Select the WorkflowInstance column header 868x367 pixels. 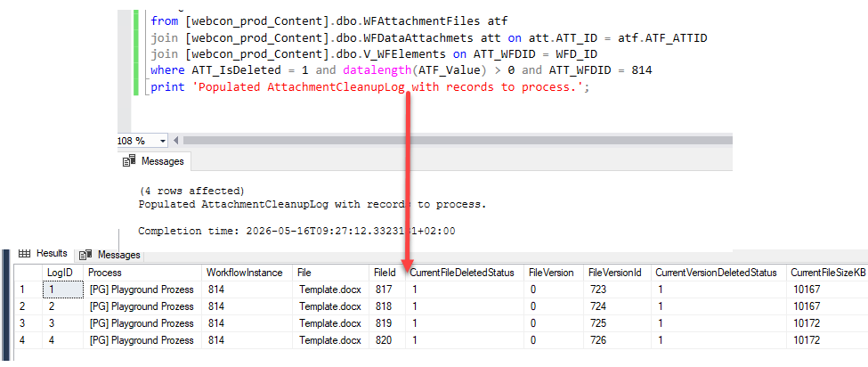247,273
